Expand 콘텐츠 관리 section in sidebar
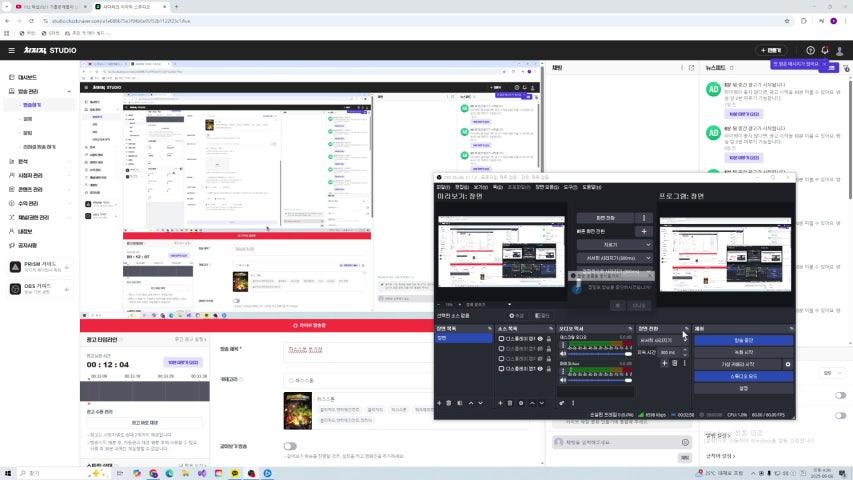Viewport: 853px width, 480px height. (x=69, y=189)
